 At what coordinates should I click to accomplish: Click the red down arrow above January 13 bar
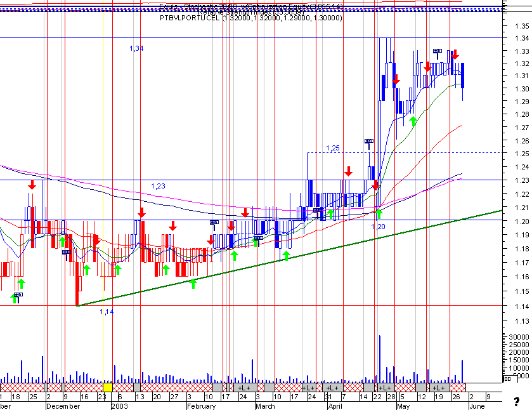point(141,213)
